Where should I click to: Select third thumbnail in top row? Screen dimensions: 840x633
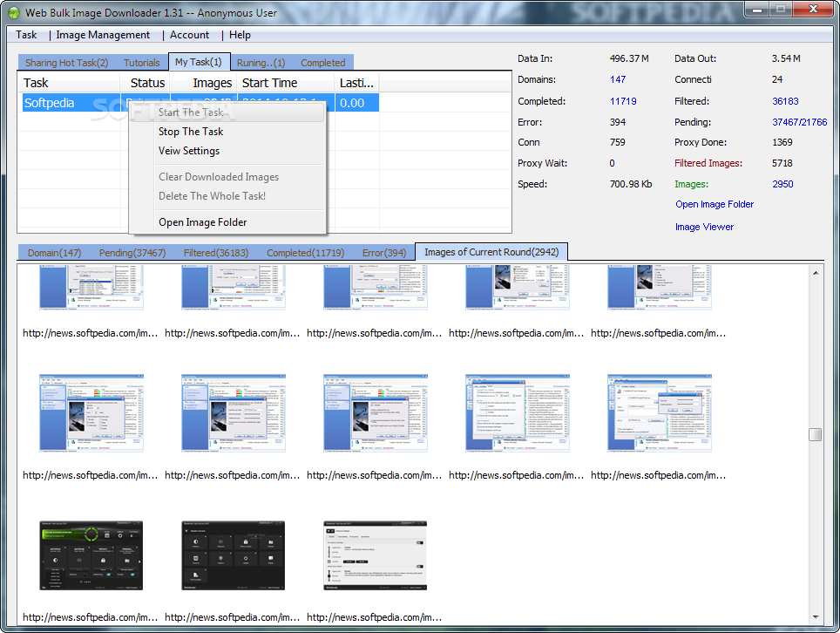(x=375, y=288)
